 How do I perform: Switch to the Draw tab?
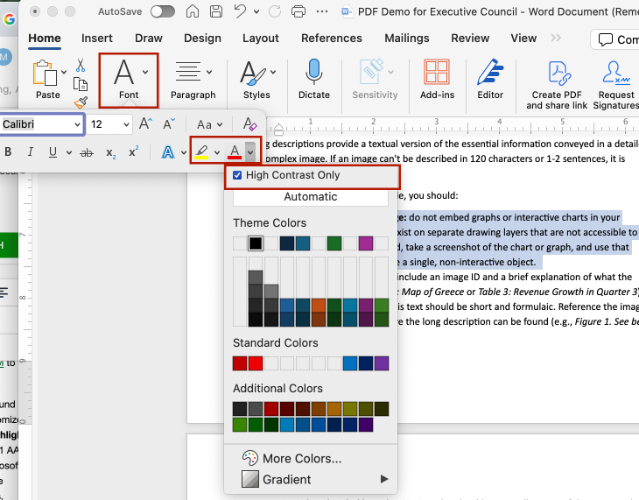[x=149, y=38]
